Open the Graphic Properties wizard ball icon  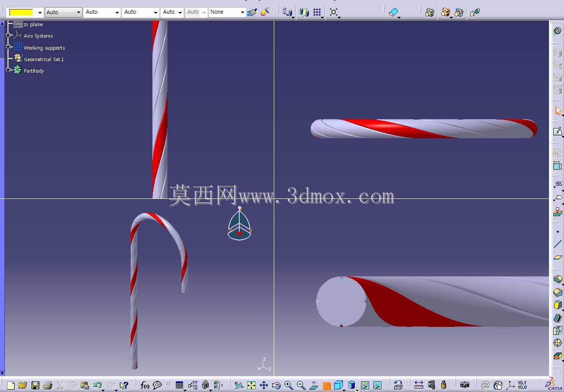pyautogui.click(x=264, y=12)
